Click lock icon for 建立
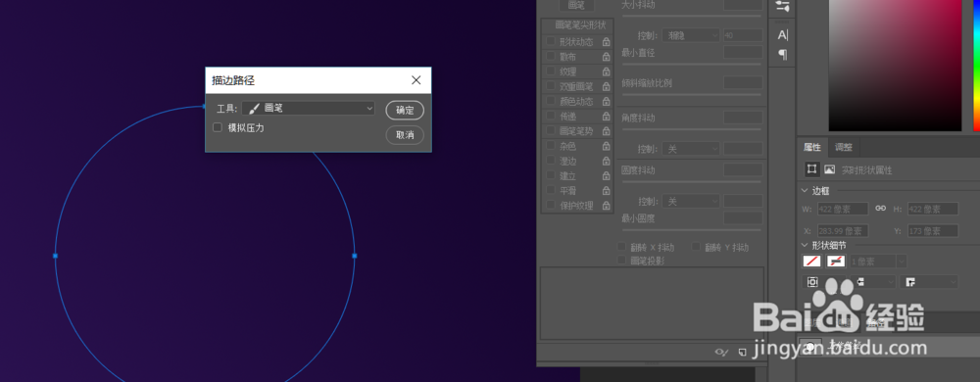This screenshot has height=382, width=980. click(606, 176)
